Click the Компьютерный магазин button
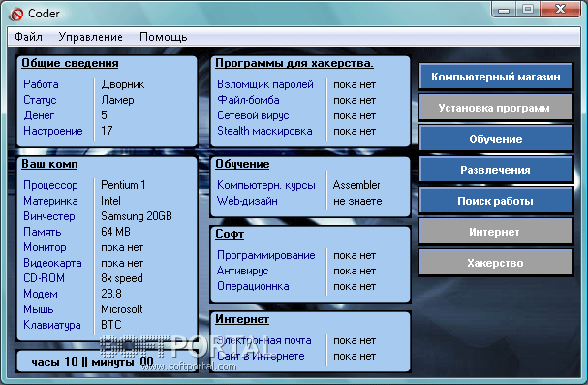This screenshot has height=385, width=588. [495, 77]
